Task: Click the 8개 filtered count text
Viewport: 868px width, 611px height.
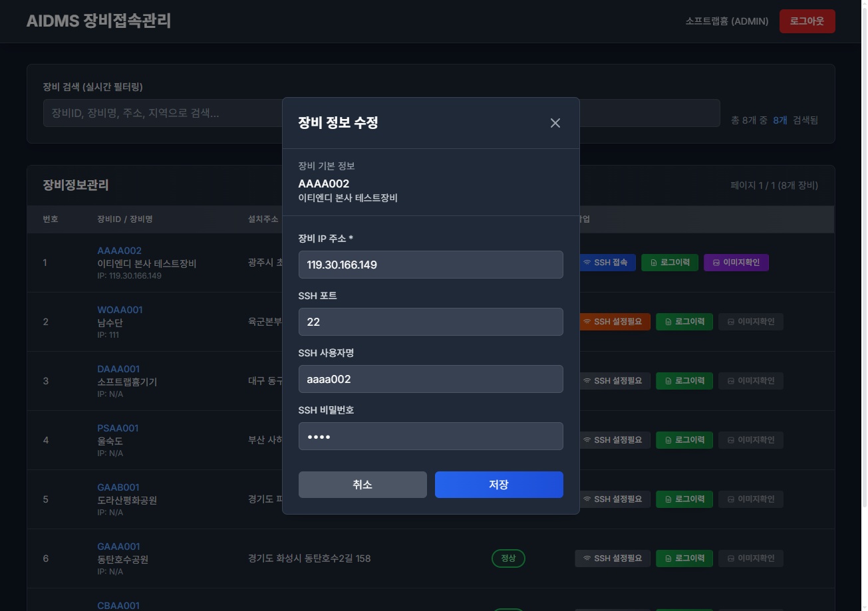Action: click(x=780, y=120)
